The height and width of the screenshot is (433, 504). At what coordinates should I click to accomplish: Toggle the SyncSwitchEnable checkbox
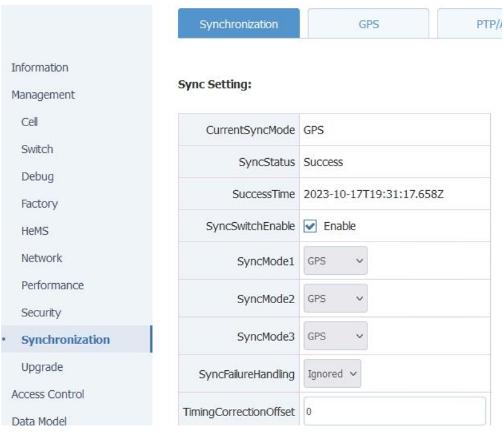tap(310, 226)
